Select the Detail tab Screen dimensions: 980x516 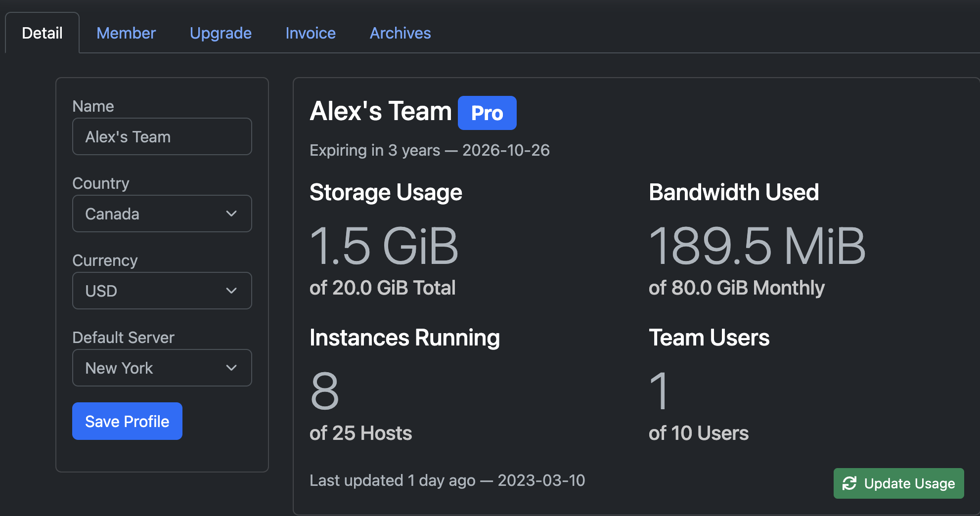pos(43,33)
